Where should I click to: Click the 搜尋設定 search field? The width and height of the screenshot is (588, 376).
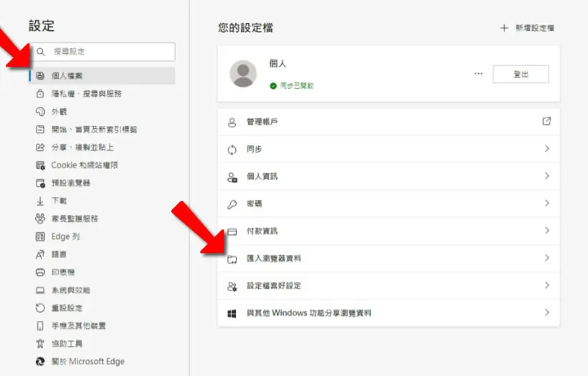point(103,52)
